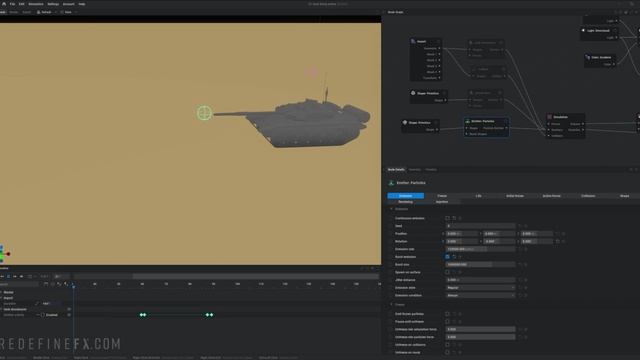Click the timeline range scrollbar
This screenshot has width=640, height=360.
click(x=255, y=276)
